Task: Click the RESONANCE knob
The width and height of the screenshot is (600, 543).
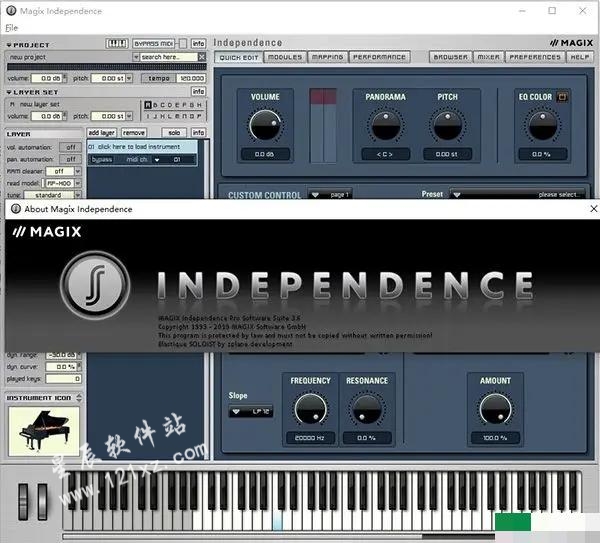Action: [x=367, y=409]
